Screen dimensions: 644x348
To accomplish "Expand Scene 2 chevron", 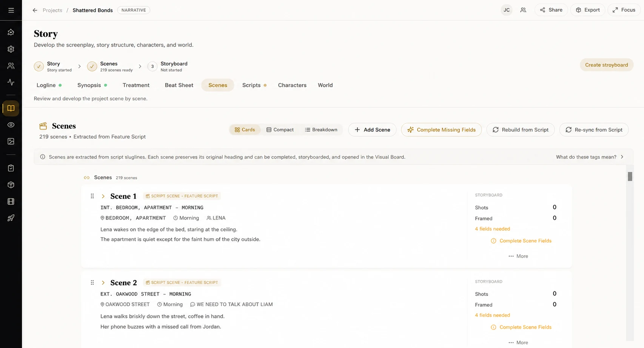I will [x=103, y=283].
